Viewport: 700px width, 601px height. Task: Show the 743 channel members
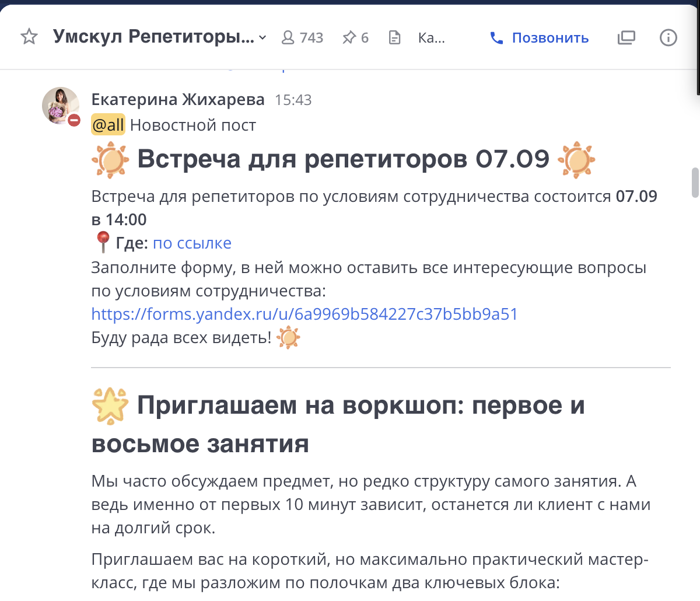pyautogui.click(x=302, y=38)
